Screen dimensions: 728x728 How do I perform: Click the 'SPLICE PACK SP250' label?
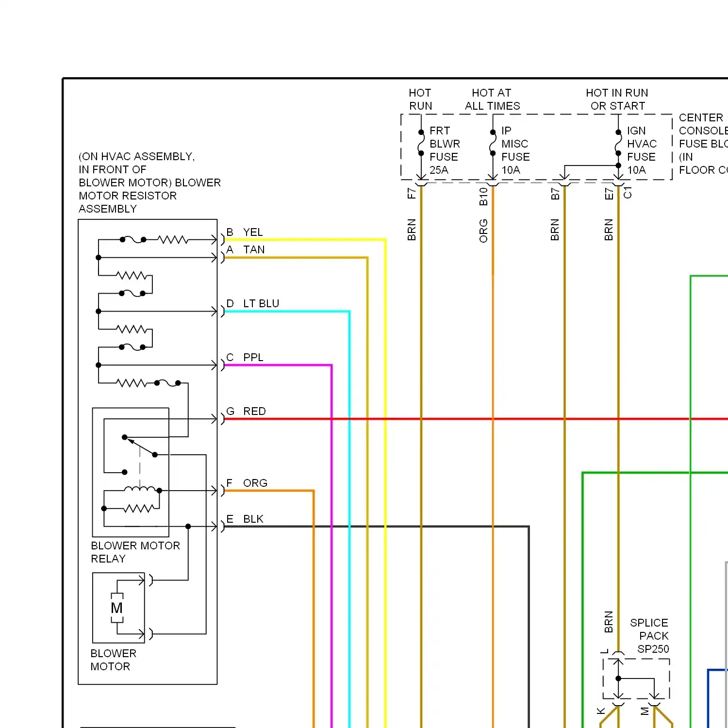pos(649,636)
